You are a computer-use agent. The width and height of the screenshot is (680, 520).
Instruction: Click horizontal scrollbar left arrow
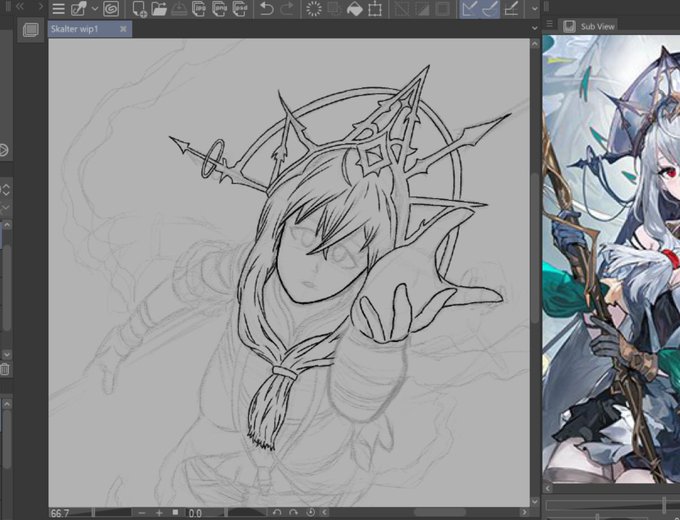point(325,513)
